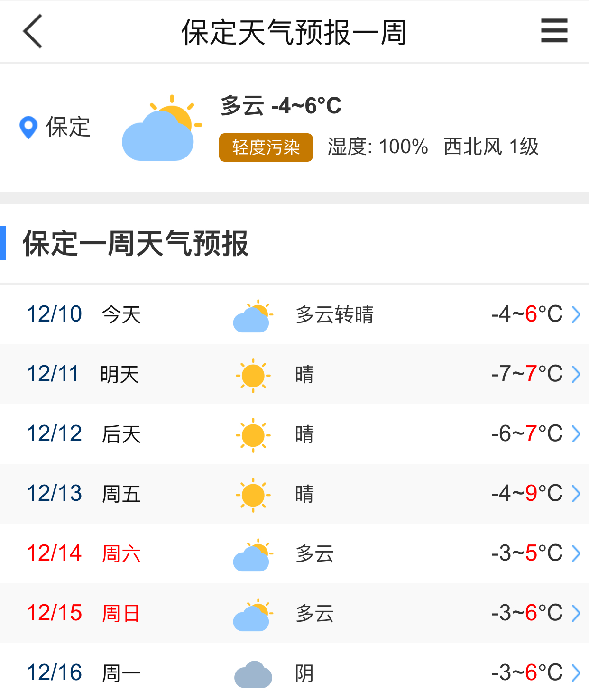Open the 12/14 周六 forecast row
This screenshot has width=589, height=700.
(294, 553)
